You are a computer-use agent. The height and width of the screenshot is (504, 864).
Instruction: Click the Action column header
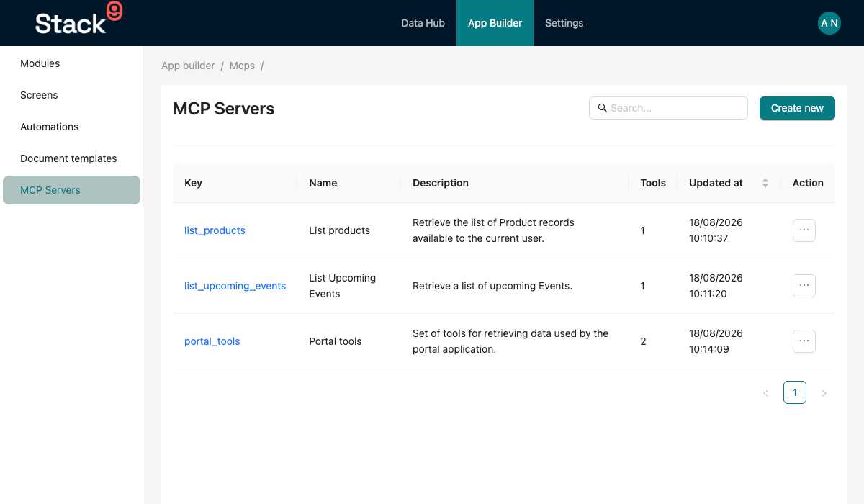click(808, 183)
